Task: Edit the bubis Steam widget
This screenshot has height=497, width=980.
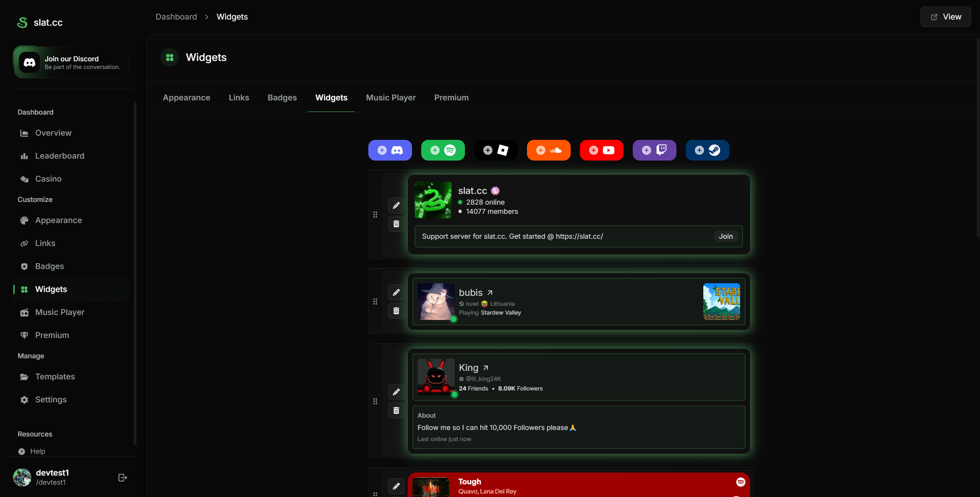Action: click(396, 292)
